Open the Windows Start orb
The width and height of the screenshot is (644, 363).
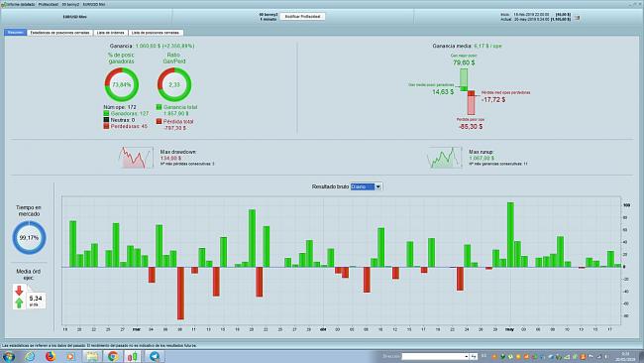8,356
